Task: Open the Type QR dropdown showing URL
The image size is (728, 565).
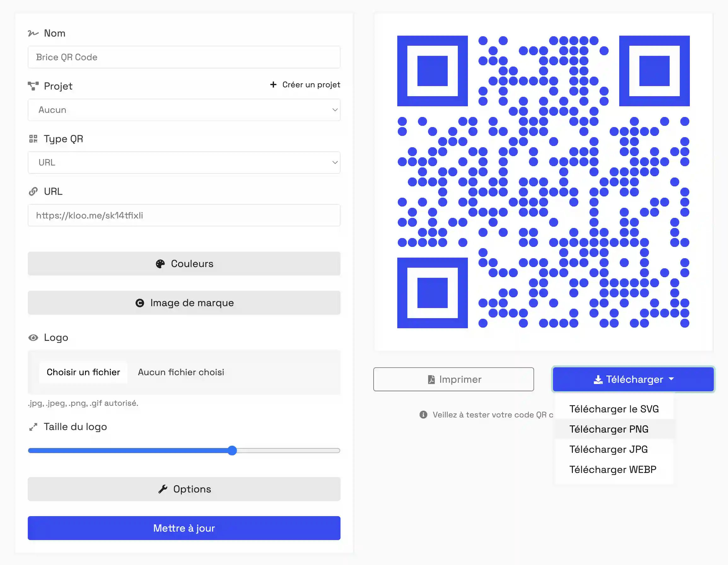Action: [184, 163]
